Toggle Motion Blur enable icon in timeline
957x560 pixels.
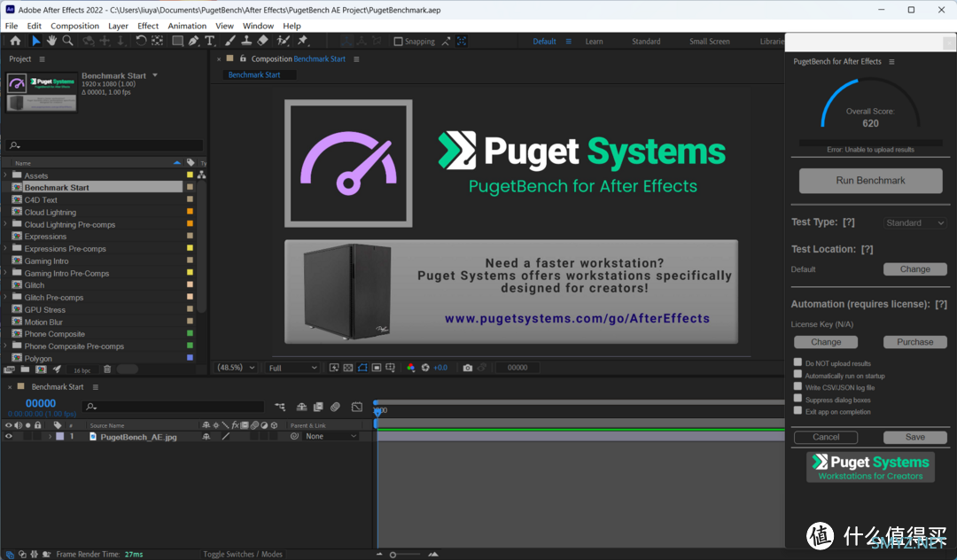(x=335, y=407)
